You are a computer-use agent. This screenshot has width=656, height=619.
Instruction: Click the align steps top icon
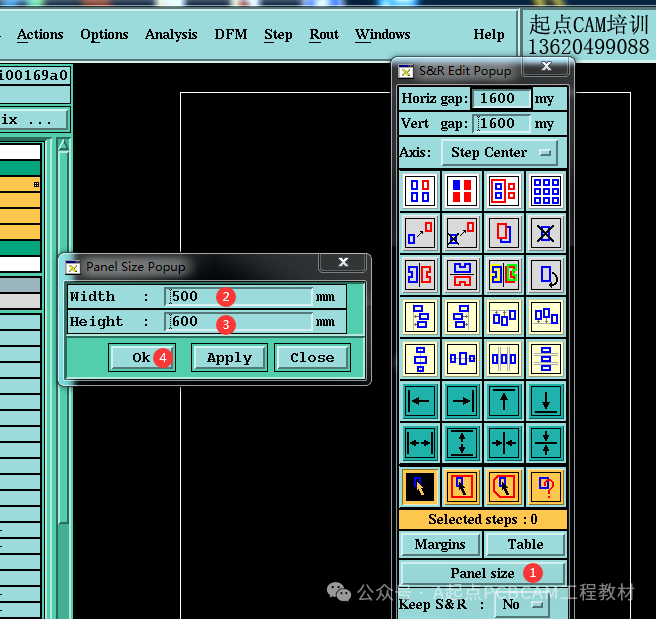tap(504, 317)
